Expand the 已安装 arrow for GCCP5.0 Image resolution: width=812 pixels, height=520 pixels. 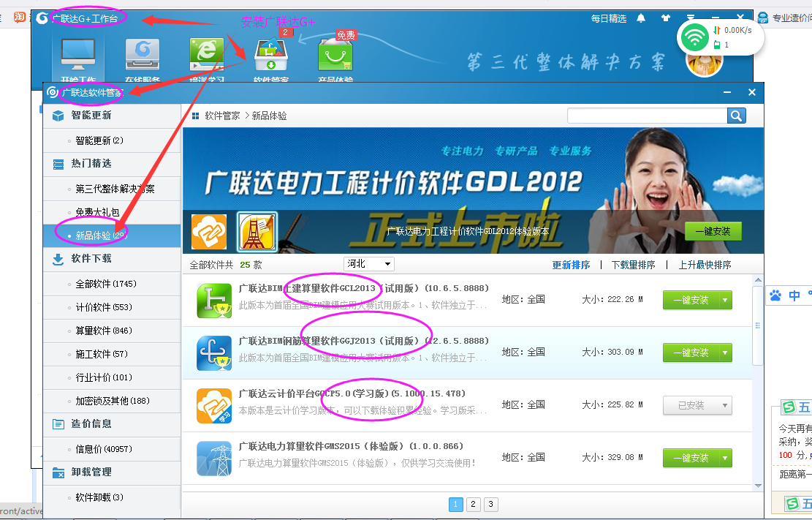pos(725,405)
